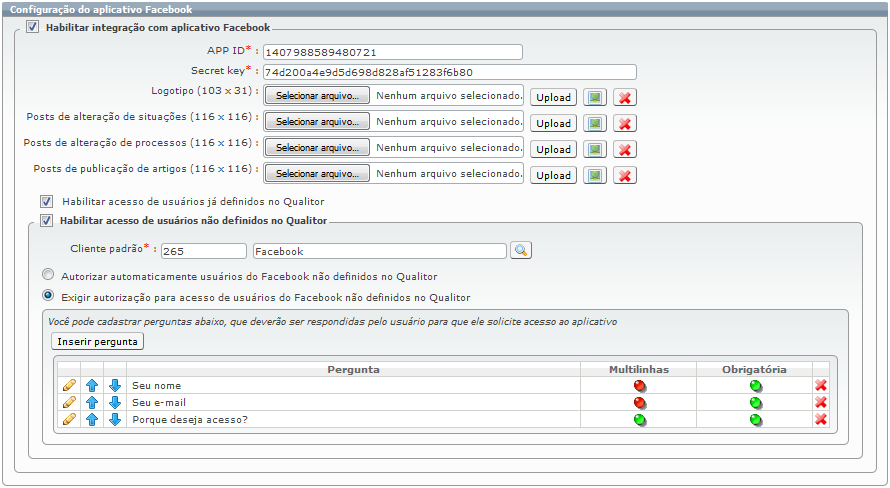
Task: Remove image for Posts de publicação de artigos
Action: point(625,175)
